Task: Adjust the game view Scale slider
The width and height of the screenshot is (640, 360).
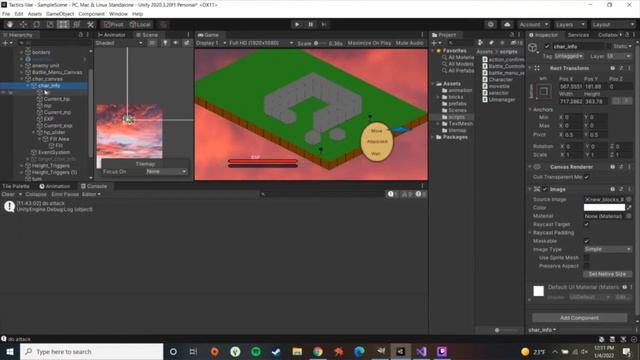Action: pyautogui.click(x=320, y=43)
